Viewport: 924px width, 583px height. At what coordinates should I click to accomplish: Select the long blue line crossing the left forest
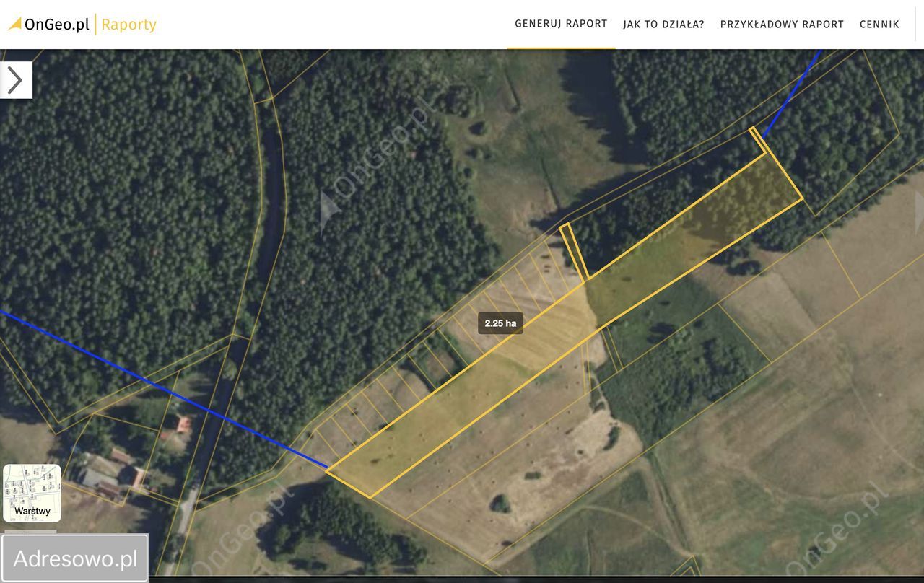(162, 388)
